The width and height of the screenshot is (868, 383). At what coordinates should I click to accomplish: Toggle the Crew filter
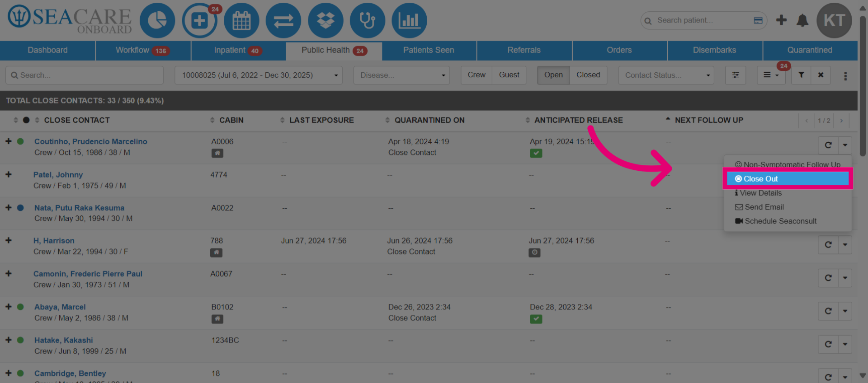[476, 75]
